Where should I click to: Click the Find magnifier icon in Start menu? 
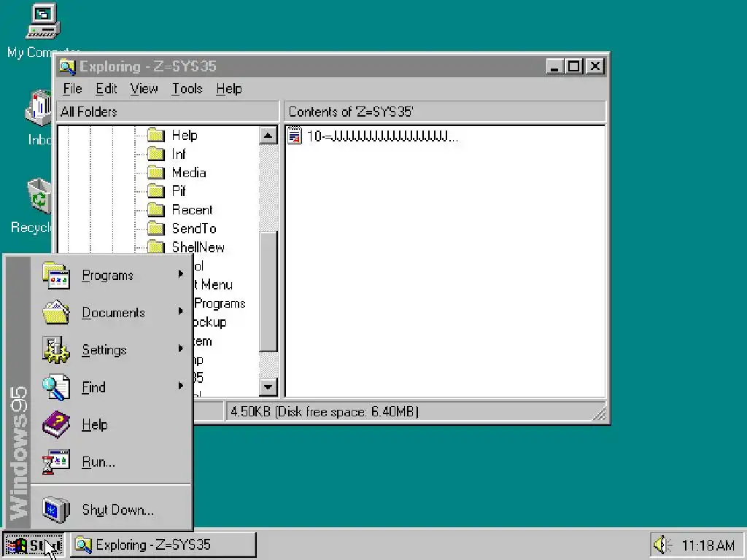56,387
